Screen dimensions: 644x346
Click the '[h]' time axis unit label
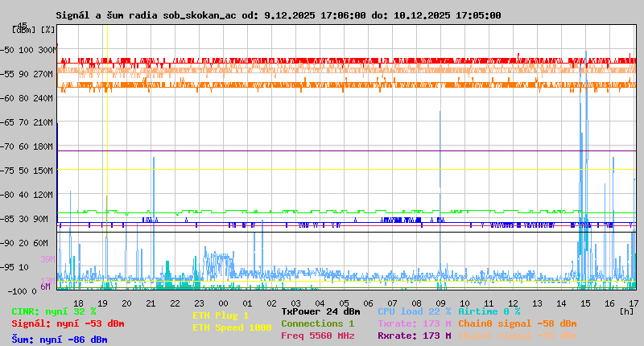(x=626, y=311)
